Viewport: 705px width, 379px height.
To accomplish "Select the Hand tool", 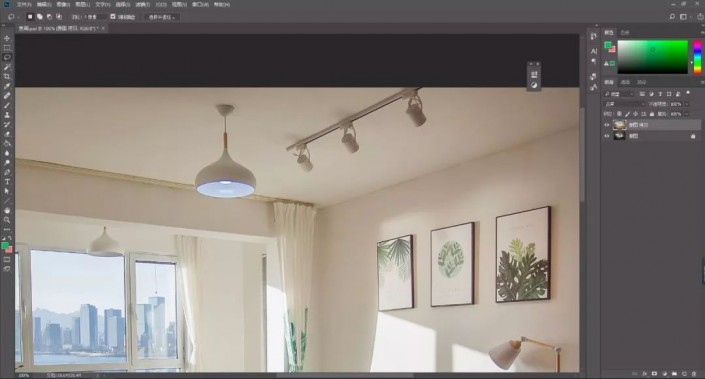I will (x=7, y=210).
